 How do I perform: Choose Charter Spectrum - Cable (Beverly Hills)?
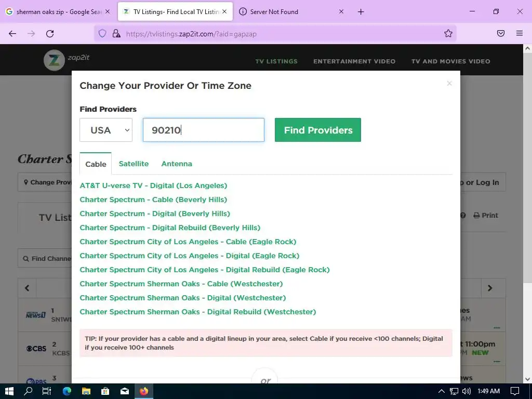point(153,199)
